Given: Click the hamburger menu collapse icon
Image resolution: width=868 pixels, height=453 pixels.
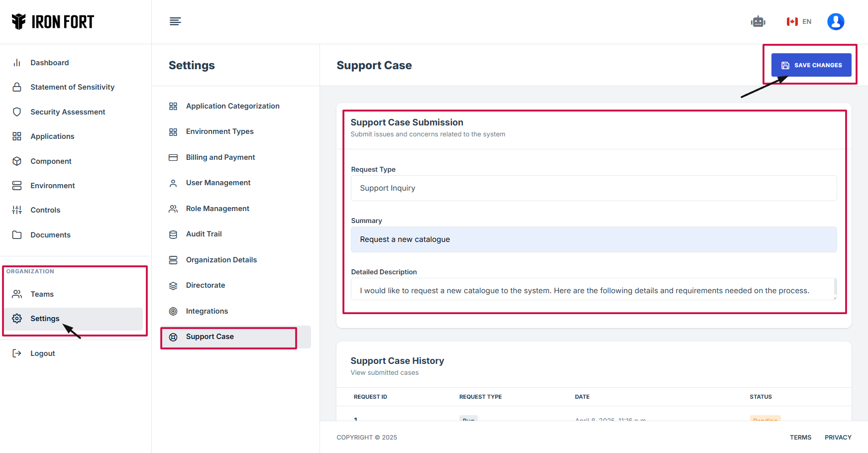Looking at the screenshot, I should point(175,21).
